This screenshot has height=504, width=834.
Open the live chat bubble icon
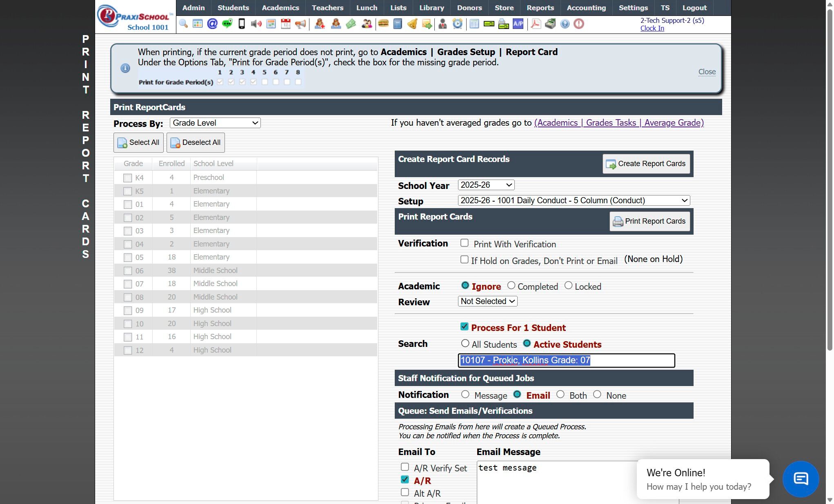pos(801,479)
